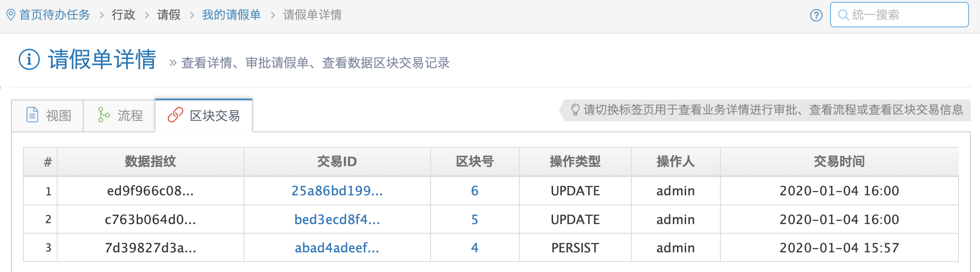Open transaction ID 25a86bd199...

(337, 191)
